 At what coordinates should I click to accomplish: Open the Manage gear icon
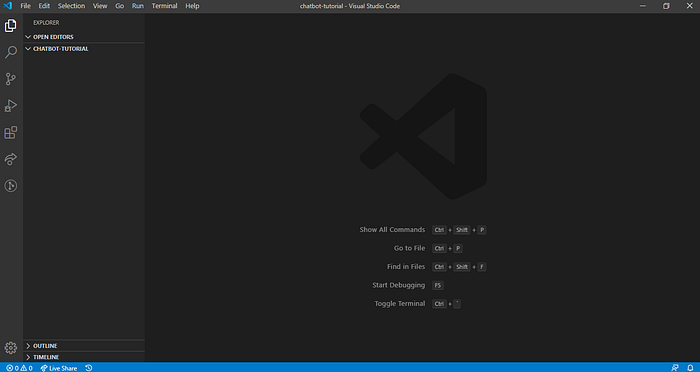click(11, 348)
